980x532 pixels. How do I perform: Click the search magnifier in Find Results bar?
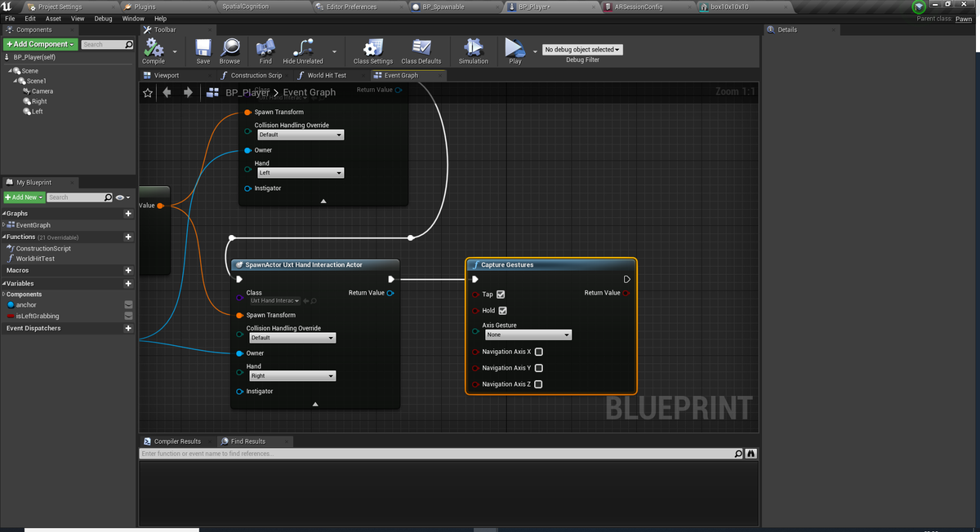[738, 454]
